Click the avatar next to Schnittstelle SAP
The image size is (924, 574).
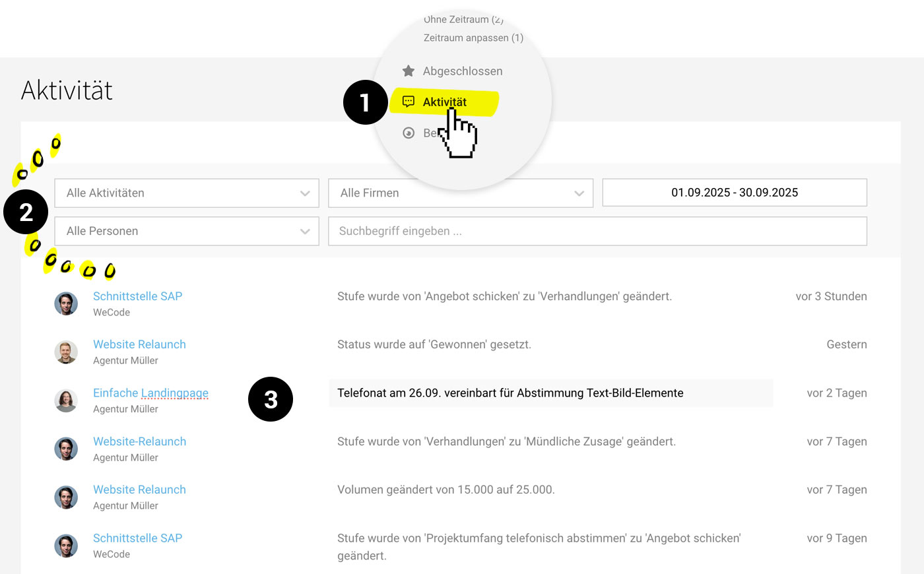click(66, 303)
